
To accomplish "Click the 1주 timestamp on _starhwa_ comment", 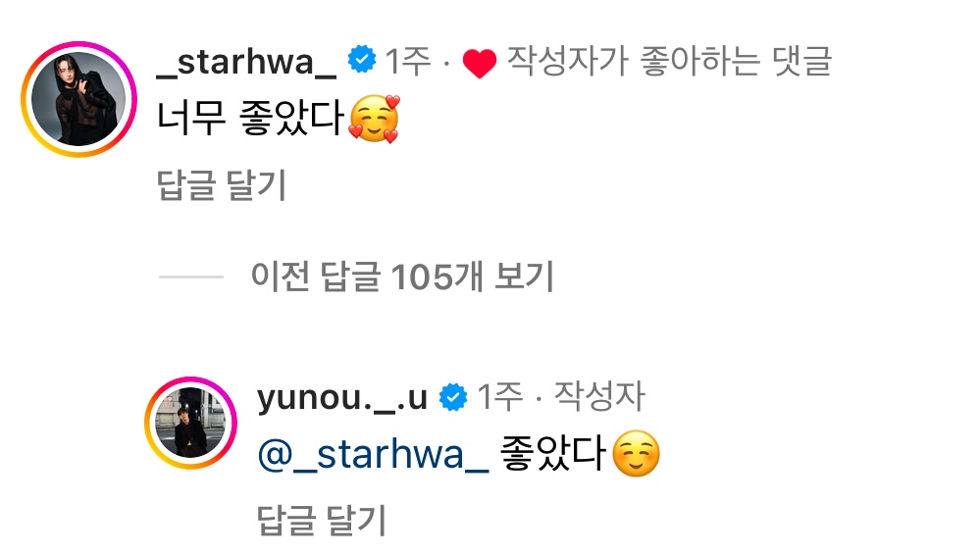I will tap(408, 61).
